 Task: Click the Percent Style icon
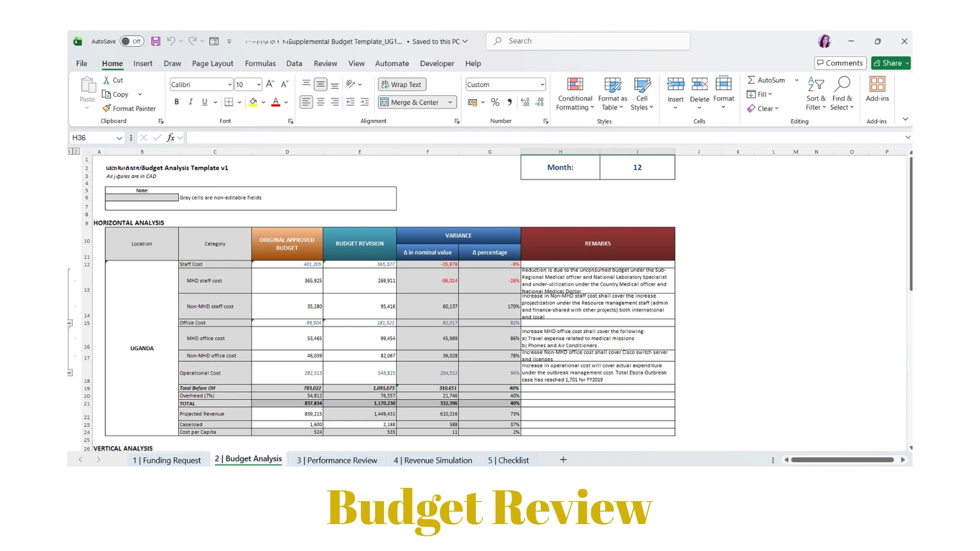495,102
